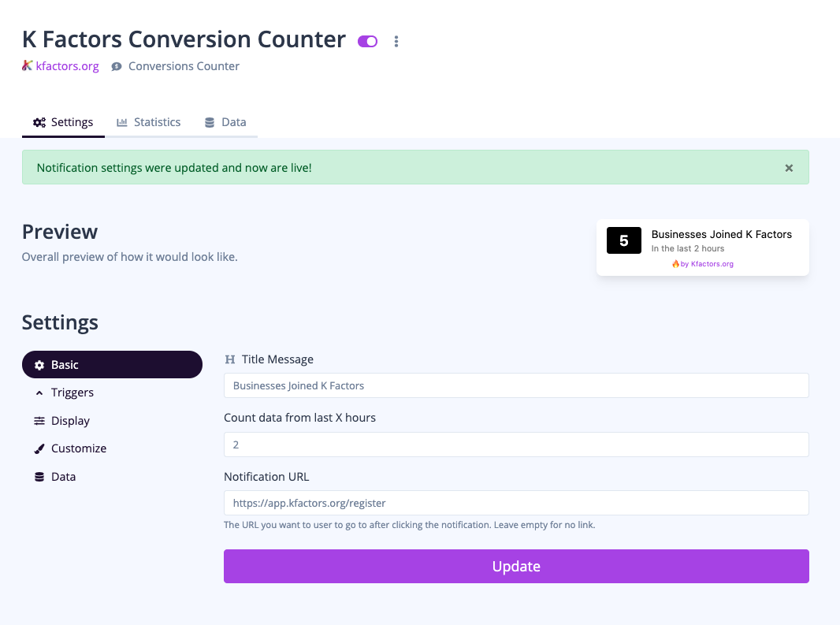Click the 'K Factors Conversion Counter' page title

pos(184,39)
